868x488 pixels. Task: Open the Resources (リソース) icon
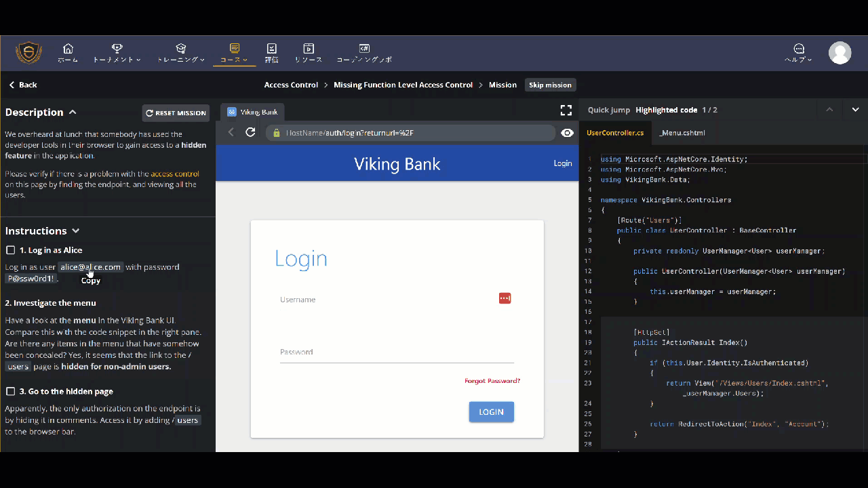point(309,53)
